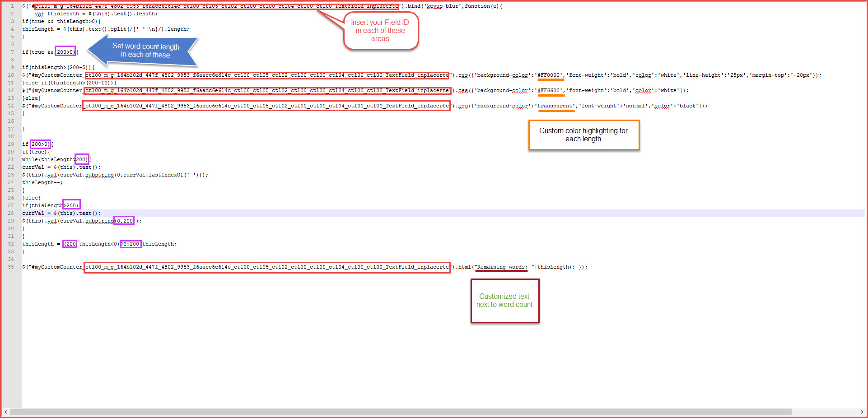Click the right scroll arrow on horizontal scrollbar
The width and height of the screenshot is (868, 418).
click(862, 412)
